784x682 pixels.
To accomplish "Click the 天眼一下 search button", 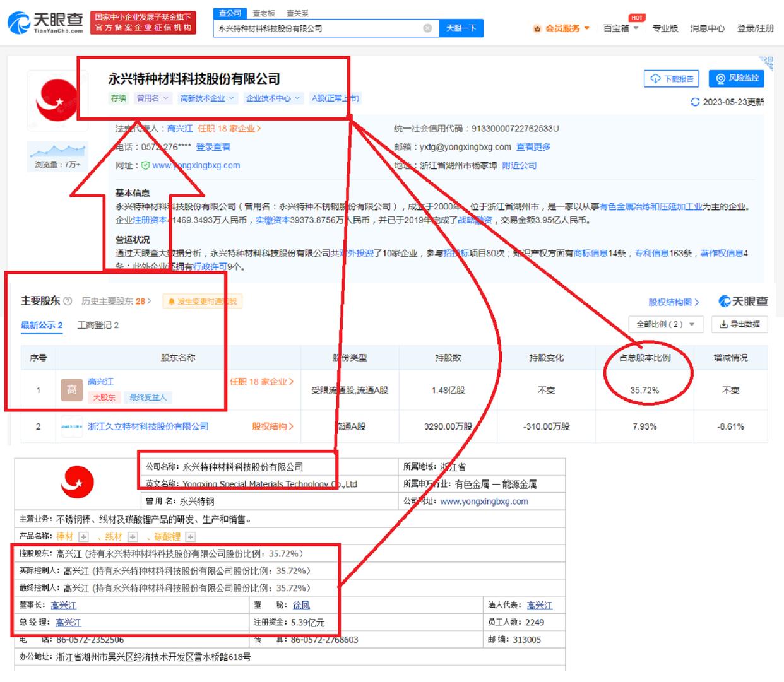I will click(x=461, y=28).
